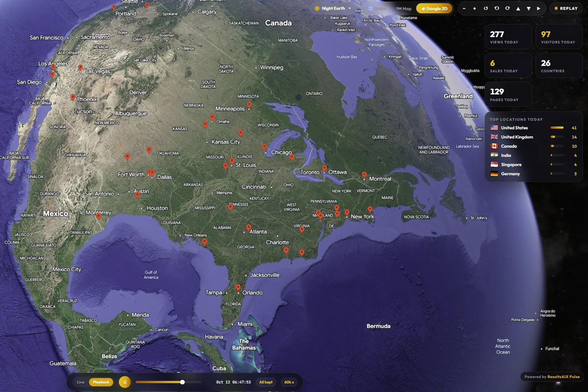
Task: Tilt the view down with the down triangle
Action: pyautogui.click(x=528, y=9)
